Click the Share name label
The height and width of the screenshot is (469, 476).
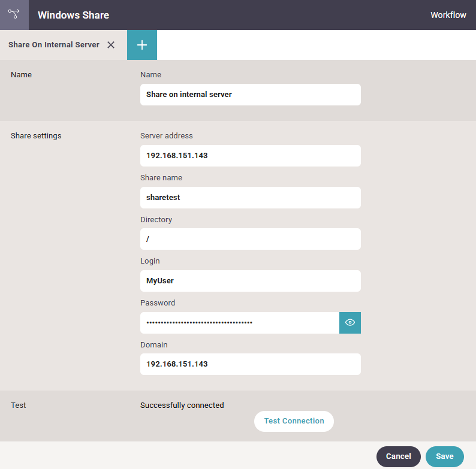(x=161, y=177)
